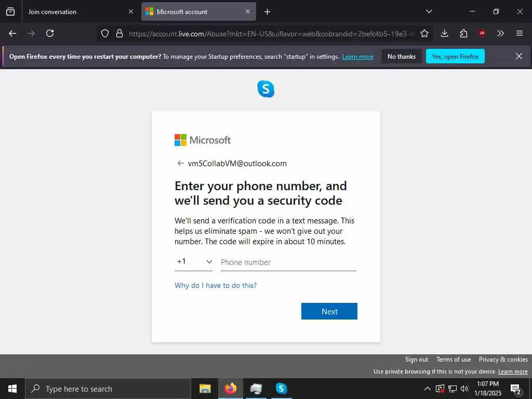This screenshot has height=399, width=532.
Task: Open Skype from the taskbar
Action: coord(281,389)
